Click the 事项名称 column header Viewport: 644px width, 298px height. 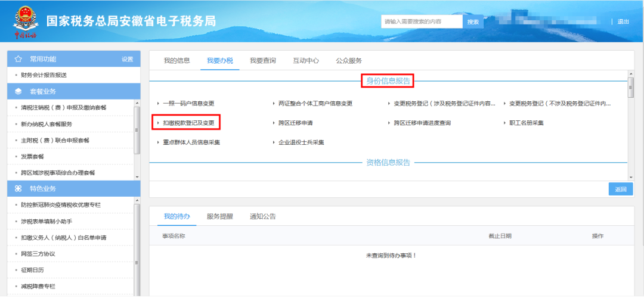[174, 236]
